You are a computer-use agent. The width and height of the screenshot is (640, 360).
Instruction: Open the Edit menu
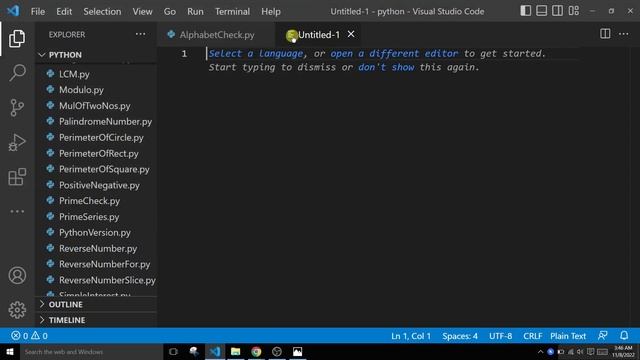pos(64,11)
